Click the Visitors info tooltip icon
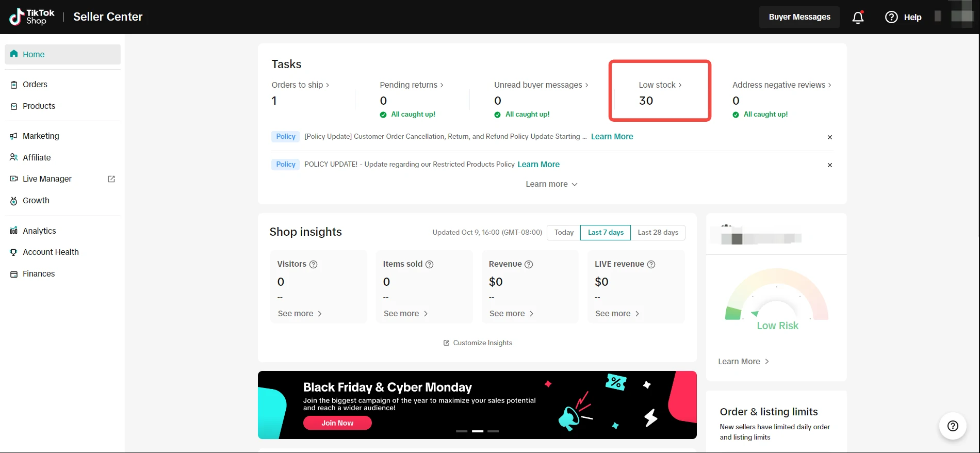Screen dimensions: 980x453 [x=313, y=264]
